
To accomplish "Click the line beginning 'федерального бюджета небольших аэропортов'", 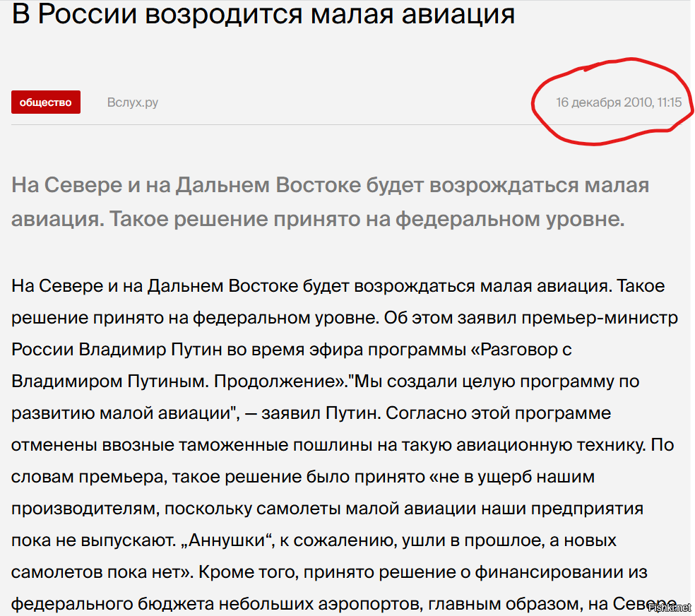I will click(344, 604).
